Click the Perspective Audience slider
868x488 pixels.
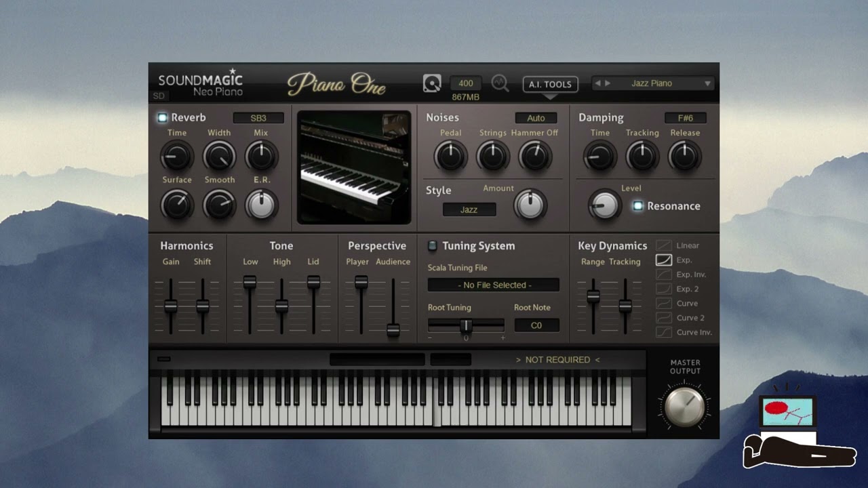point(393,330)
